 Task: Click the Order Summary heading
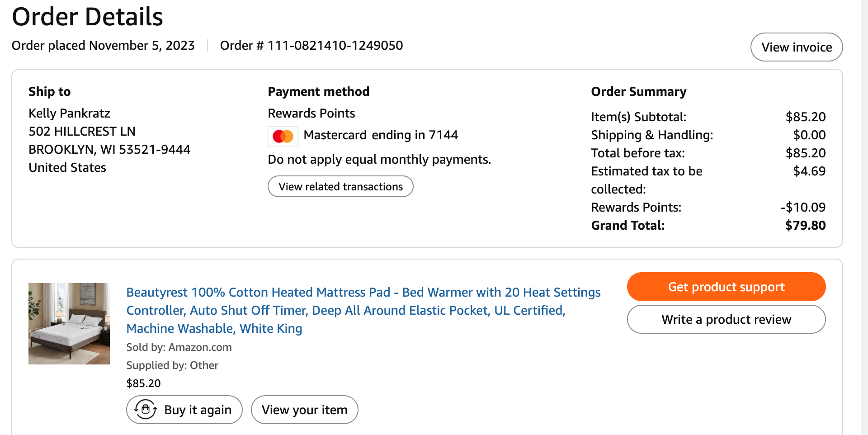(x=639, y=92)
